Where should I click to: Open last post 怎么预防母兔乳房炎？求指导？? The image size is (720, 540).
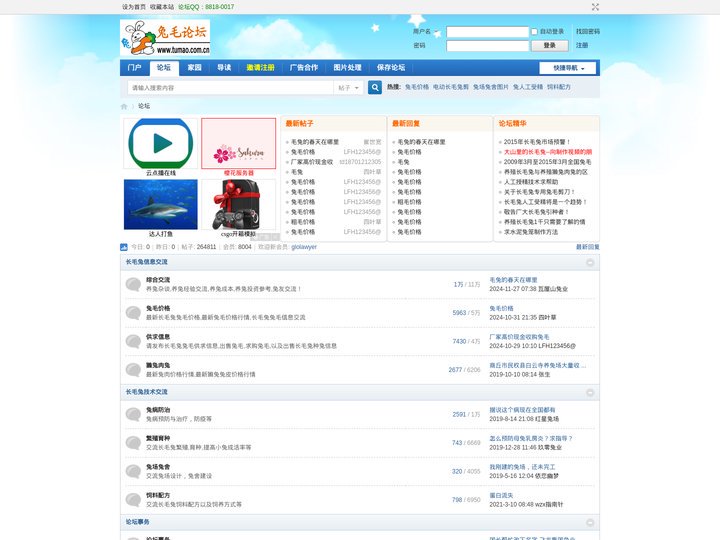pos(531,439)
